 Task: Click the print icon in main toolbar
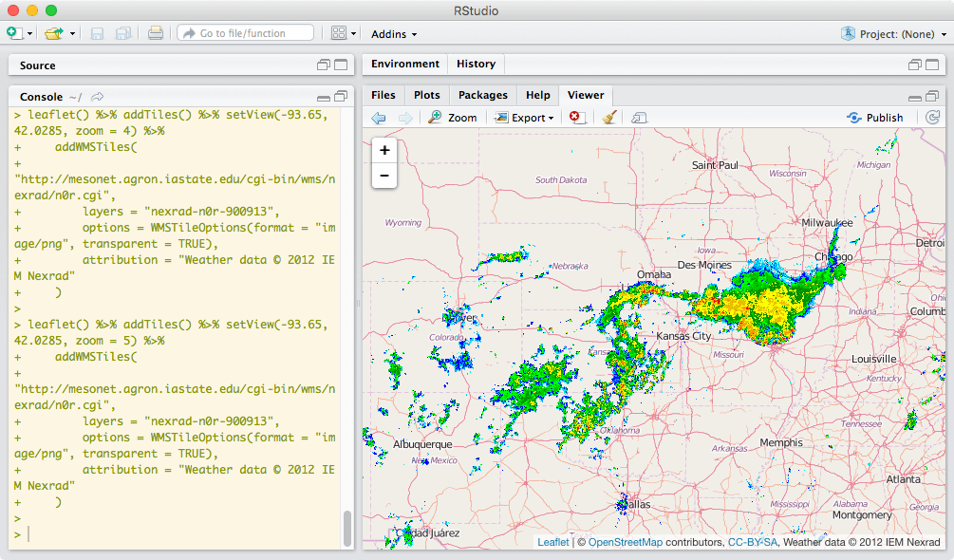pyautogui.click(x=156, y=33)
